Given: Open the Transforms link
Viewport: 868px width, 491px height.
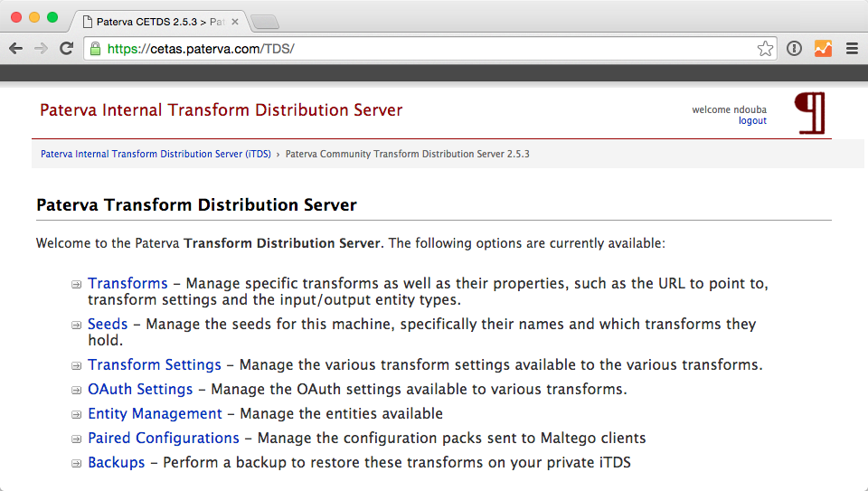Looking at the screenshot, I should coord(127,283).
